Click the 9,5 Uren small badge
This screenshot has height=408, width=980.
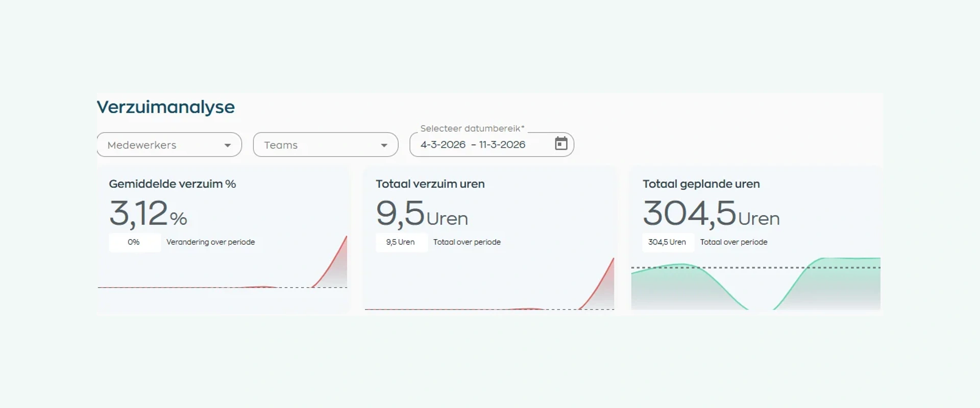401,242
